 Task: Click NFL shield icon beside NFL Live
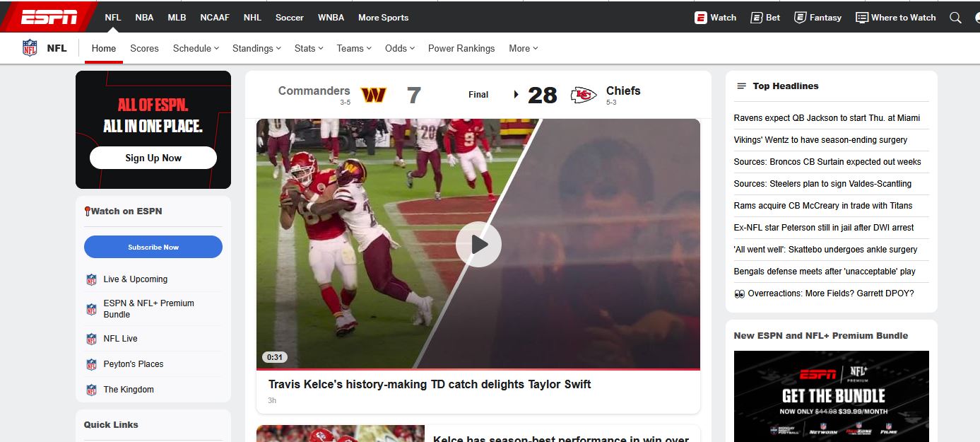[91, 339]
